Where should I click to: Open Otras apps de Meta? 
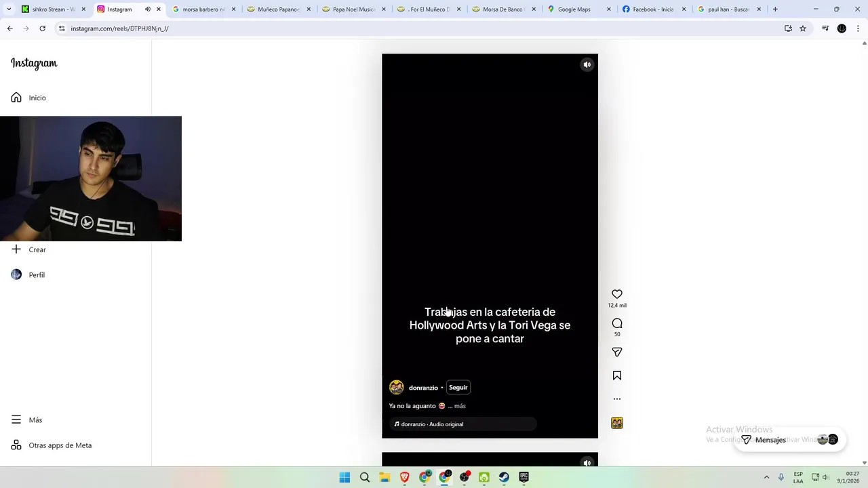coord(52,445)
